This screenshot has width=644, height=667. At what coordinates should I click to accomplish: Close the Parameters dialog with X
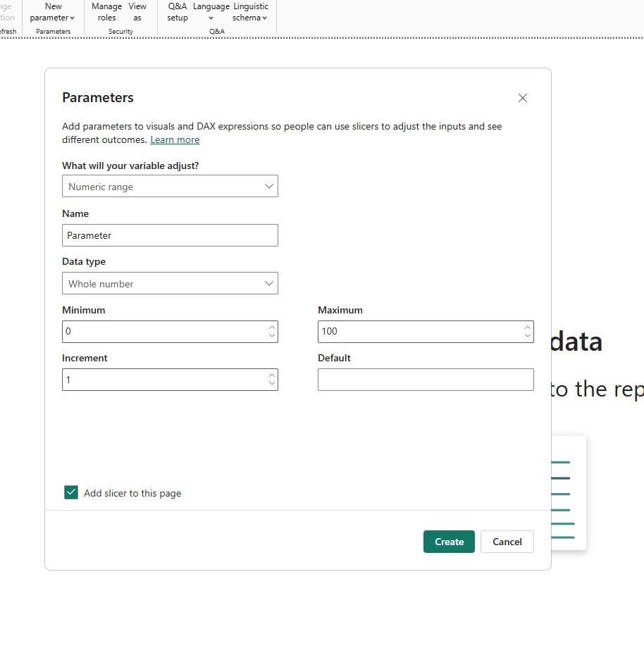click(523, 98)
